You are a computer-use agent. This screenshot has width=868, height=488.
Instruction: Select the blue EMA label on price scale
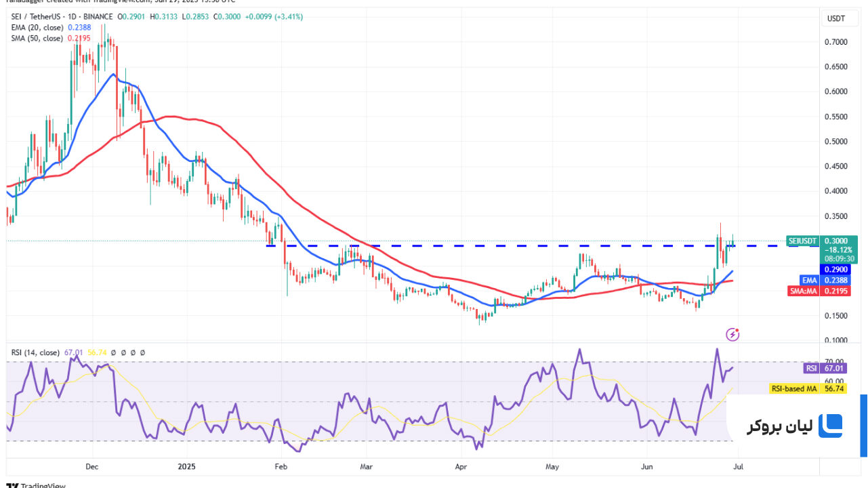click(x=810, y=279)
